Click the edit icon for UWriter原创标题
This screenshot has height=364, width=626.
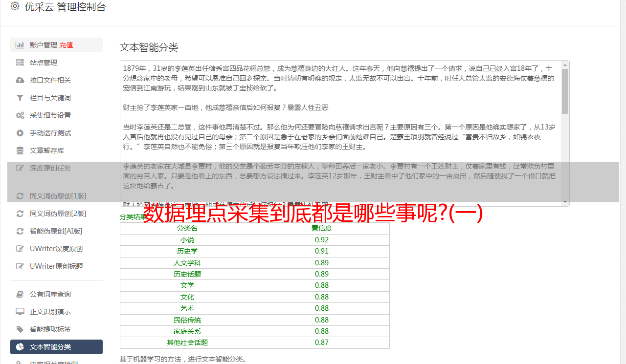click(20, 266)
